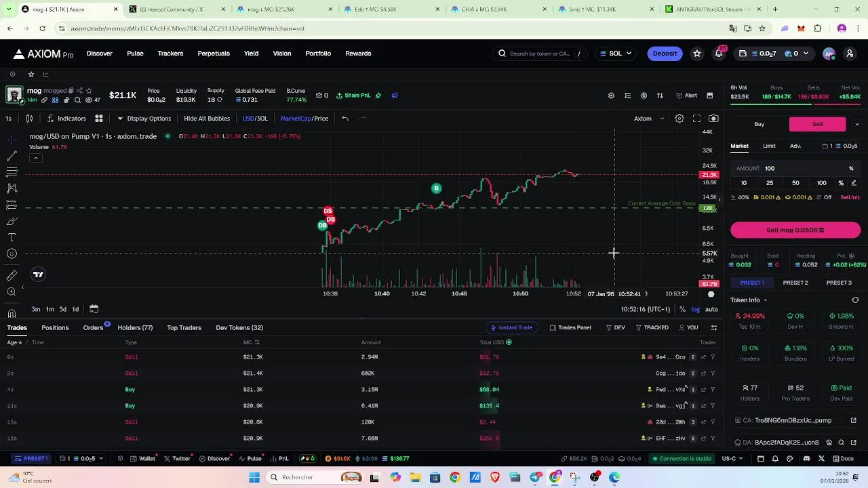Expand the Token Info section

point(749,300)
